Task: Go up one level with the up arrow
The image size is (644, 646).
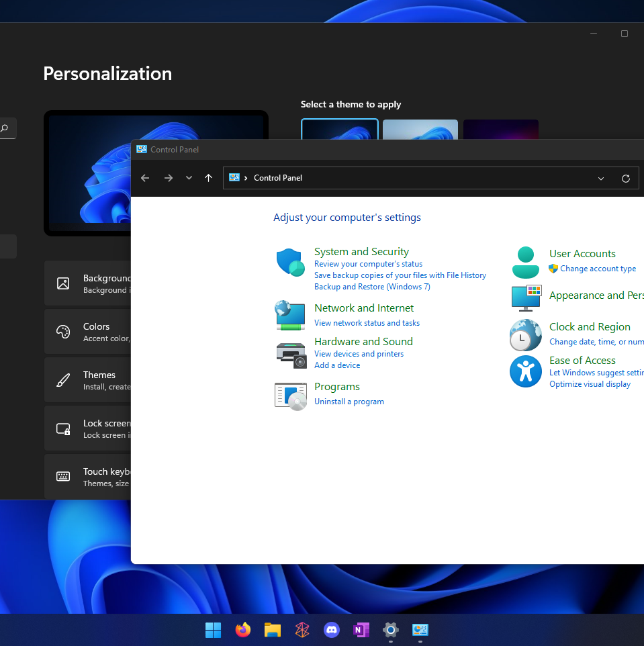Action: [x=208, y=178]
